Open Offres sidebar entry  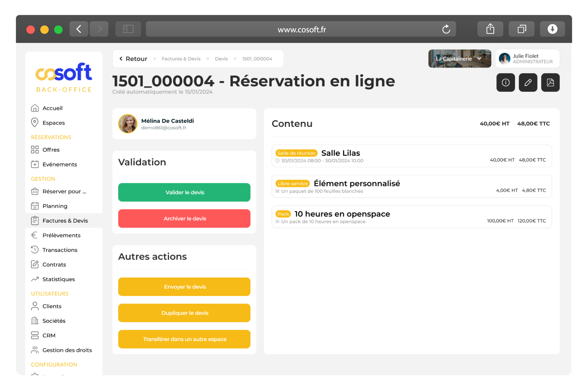(x=64, y=150)
